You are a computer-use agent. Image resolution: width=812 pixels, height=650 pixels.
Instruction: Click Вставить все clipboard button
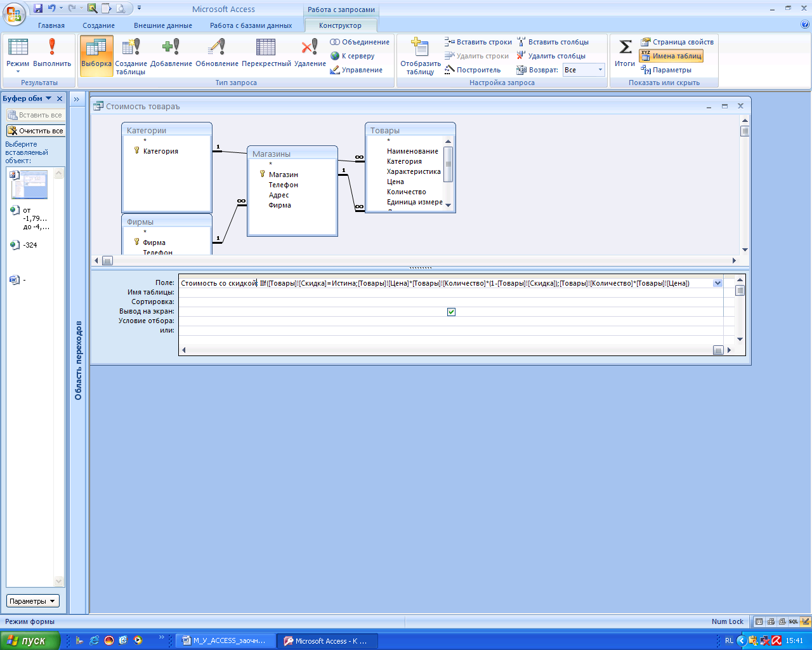tap(36, 115)
